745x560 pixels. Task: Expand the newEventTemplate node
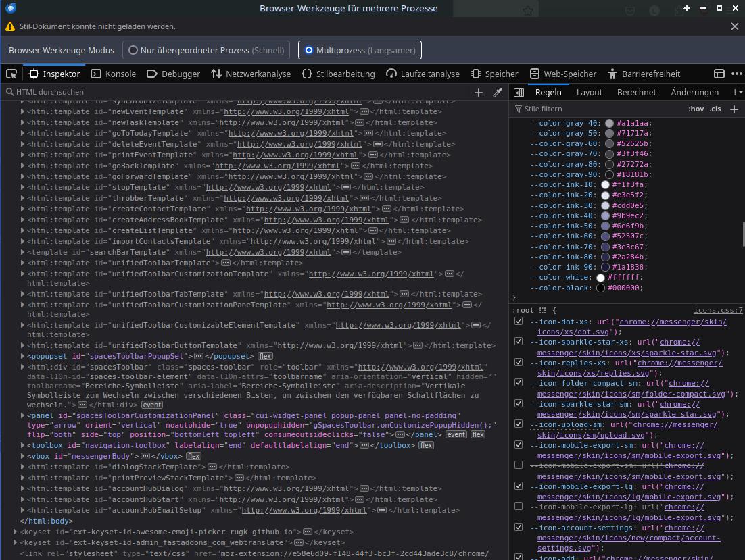tap(22, 112)
